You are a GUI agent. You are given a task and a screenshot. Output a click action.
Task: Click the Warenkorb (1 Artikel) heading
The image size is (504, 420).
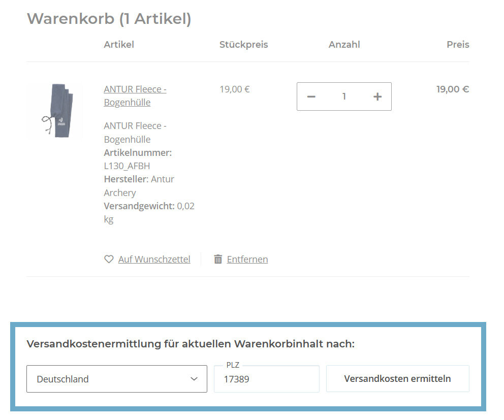click(109, 19)
